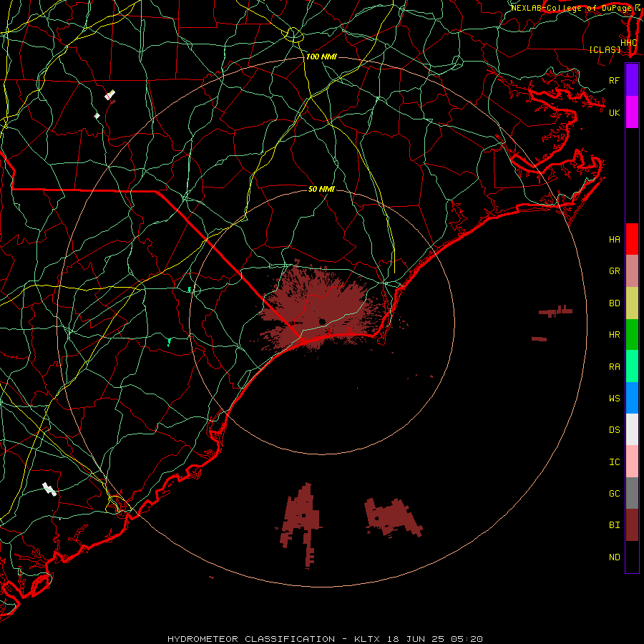The height and width of the screenshot is (644, 644).
Task: Select the bright green RA legend swatch
Action: click(632, 366)
